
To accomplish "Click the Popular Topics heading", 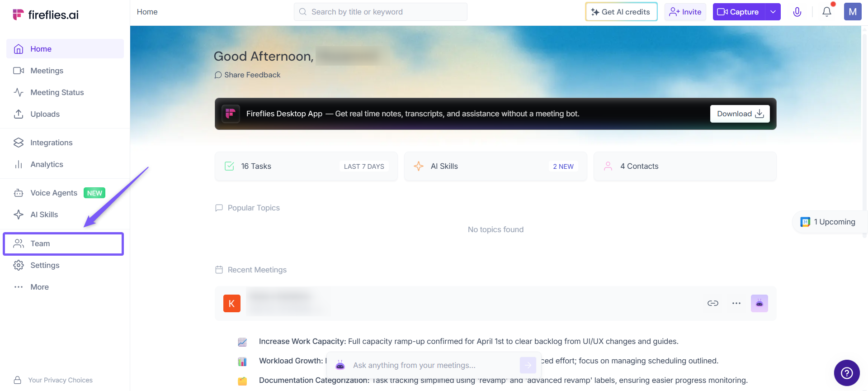I will (254, 208).
